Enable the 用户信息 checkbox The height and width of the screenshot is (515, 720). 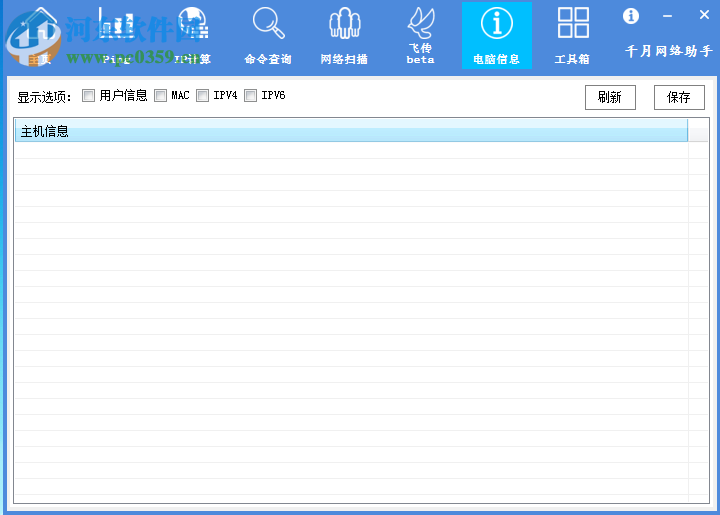pos(89,95)
